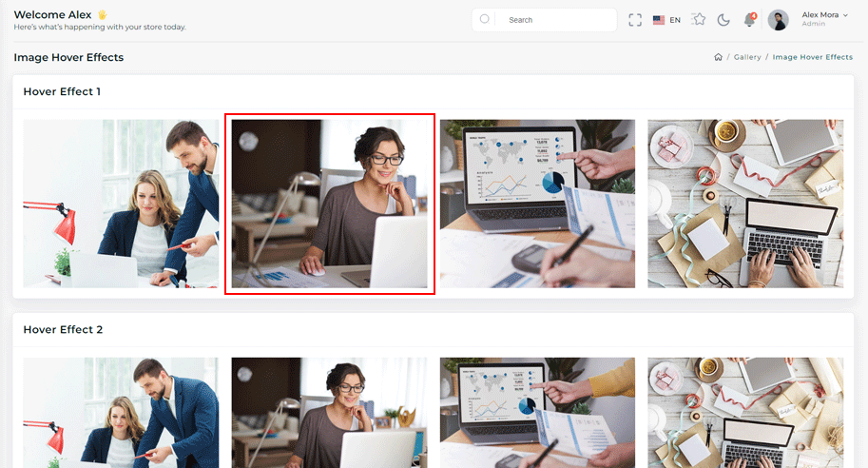The width and height of the screenshot is (868, 468).
Task: Select the woman with glasses photo in Hover Effect 1
Action: [x=329, y=204]
